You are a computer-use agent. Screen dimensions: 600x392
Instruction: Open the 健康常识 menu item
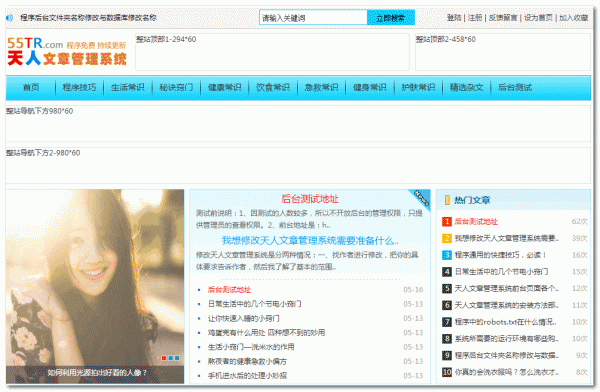(x=224, y=87)
